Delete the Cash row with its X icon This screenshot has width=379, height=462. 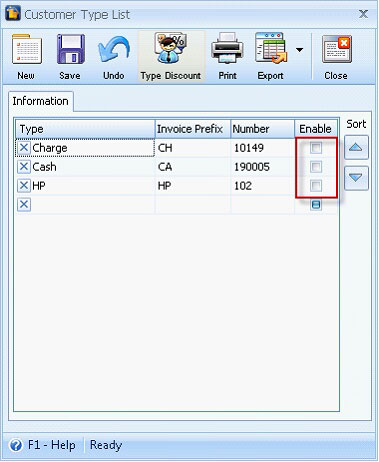(24, 166)
